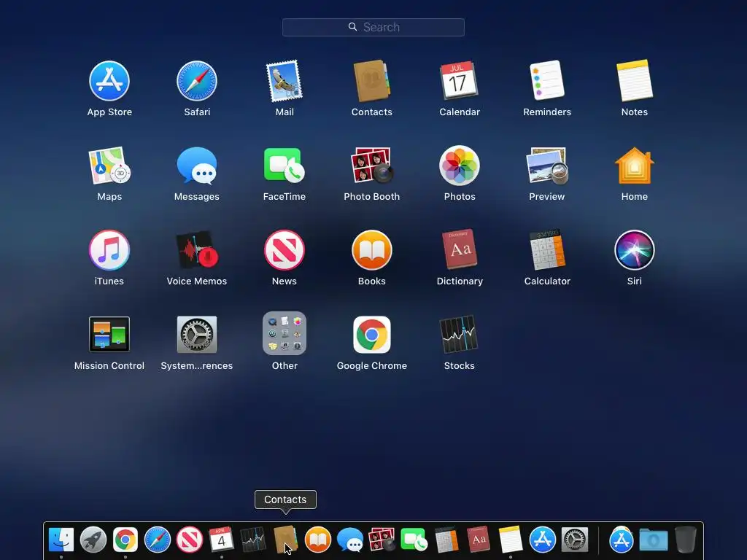
Task: Open Calculator from the Dock
Action: [446, 540]
